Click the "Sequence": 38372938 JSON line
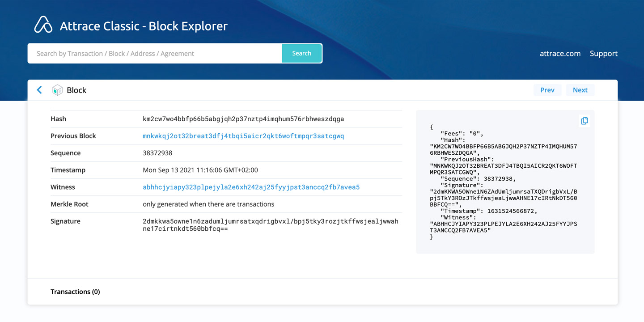Screen dimensions: 644x322 tap(478, 178)
